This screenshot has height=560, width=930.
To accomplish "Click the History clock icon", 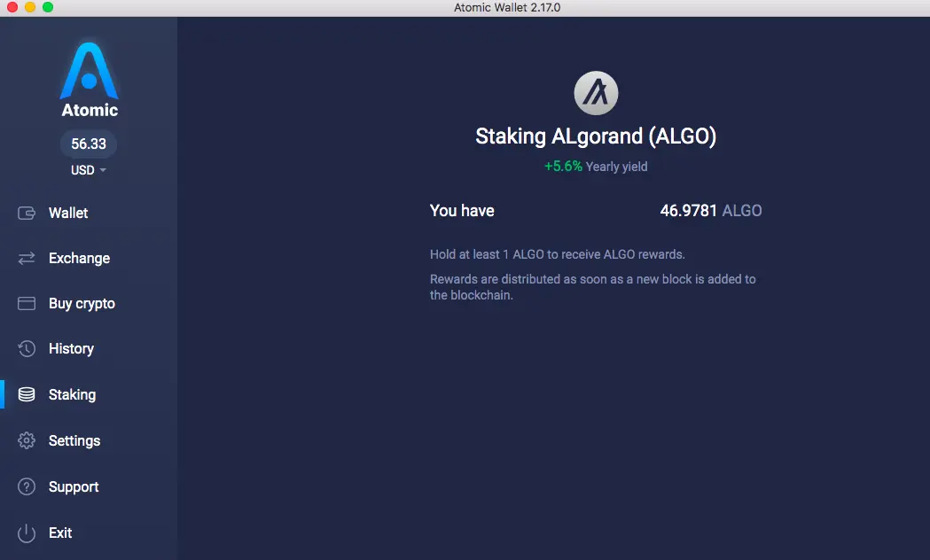I will coord(27,348).
